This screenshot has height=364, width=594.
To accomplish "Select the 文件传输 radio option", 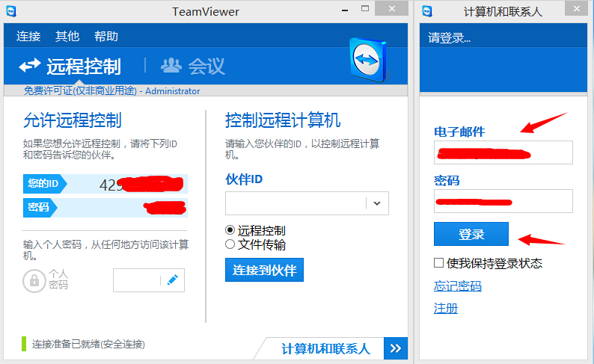I will tap(230, 244).
